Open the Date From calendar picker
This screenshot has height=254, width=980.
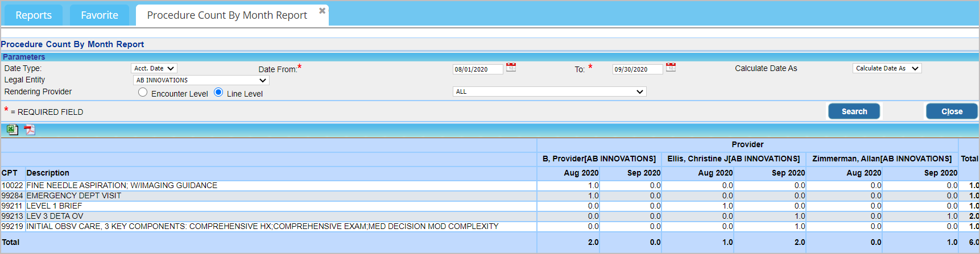point(511,68)
